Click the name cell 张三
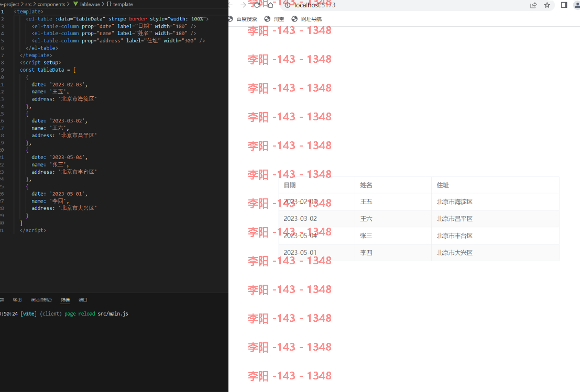The height and width of the screenshot is (392, 580). 393,236
